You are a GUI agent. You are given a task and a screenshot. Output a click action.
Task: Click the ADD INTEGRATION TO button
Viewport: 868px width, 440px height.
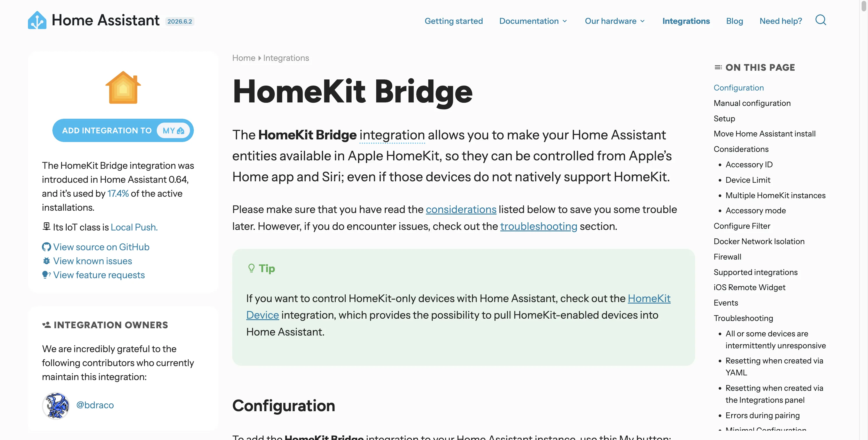(123, 130)
